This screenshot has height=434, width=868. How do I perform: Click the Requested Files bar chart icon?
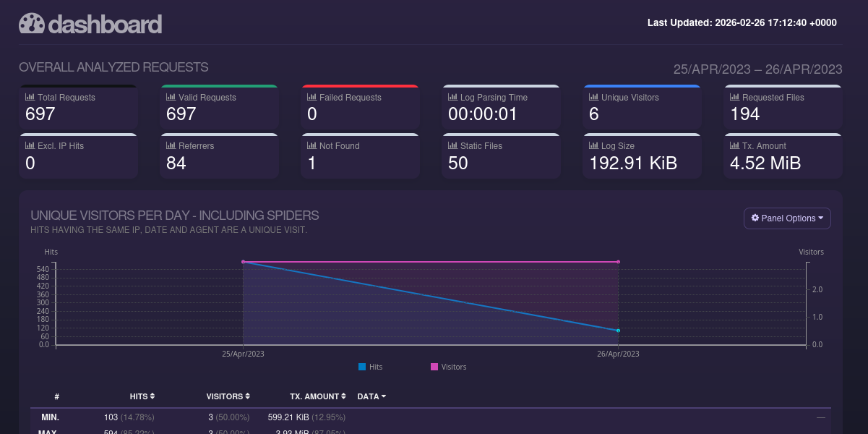(x=735, y=97)
